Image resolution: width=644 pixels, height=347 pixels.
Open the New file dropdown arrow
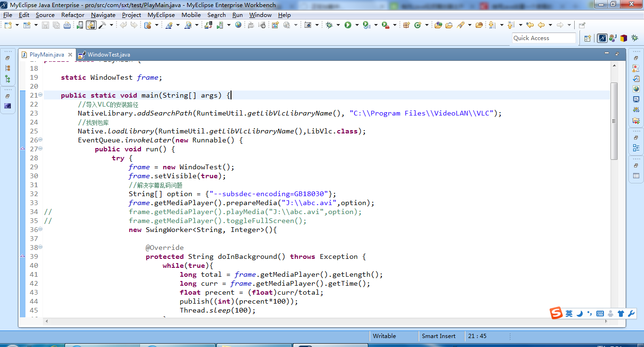coord(17,25)
